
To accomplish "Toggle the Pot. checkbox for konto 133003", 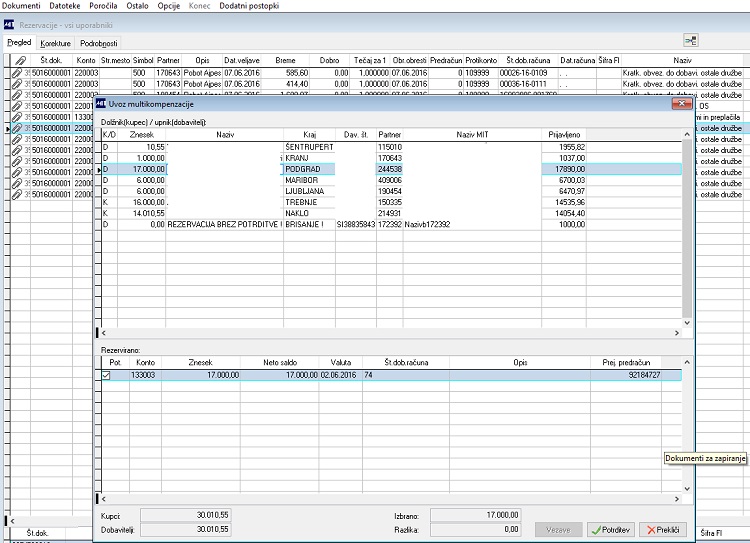I will [106, 376].
